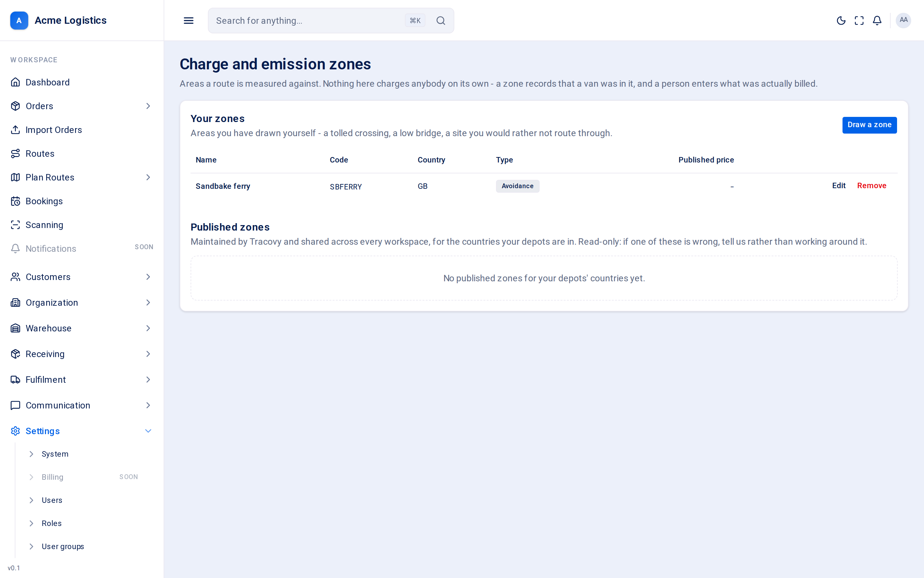Click the Warehouse building icon
Image resolution: width=924 pixels, height=578 pixels.
click(15, 328)
